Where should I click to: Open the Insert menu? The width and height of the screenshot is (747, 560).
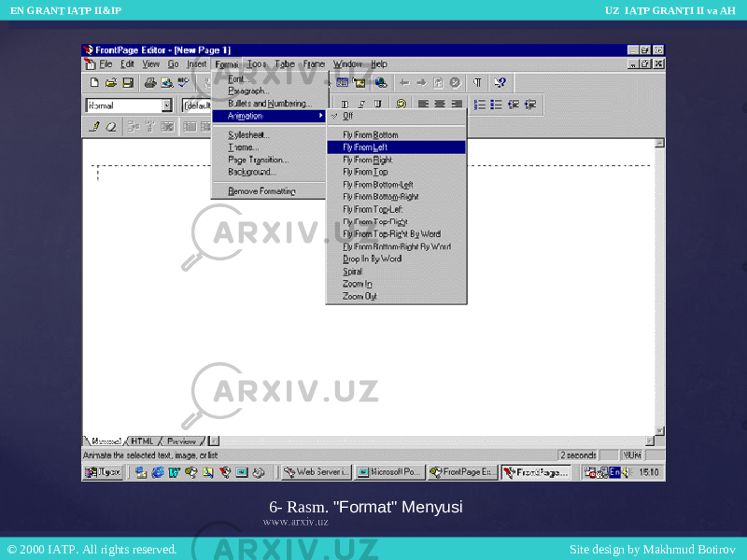coord(196,63)
